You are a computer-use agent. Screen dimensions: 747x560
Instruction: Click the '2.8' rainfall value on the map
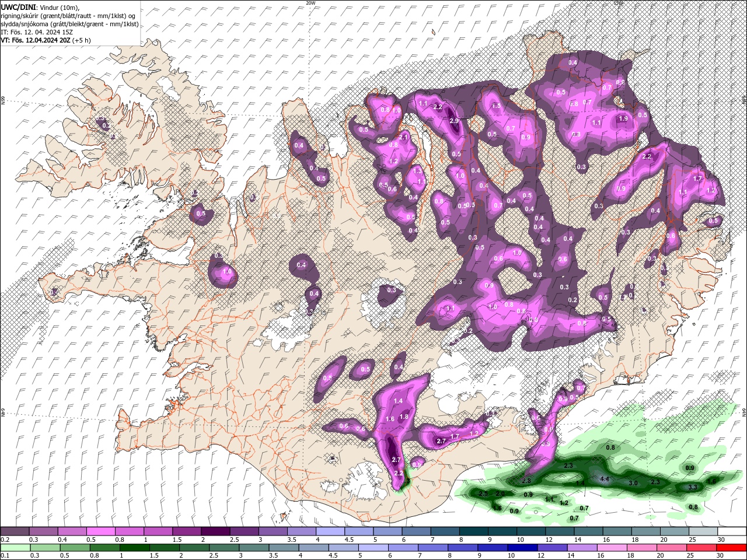coord(526,481)
